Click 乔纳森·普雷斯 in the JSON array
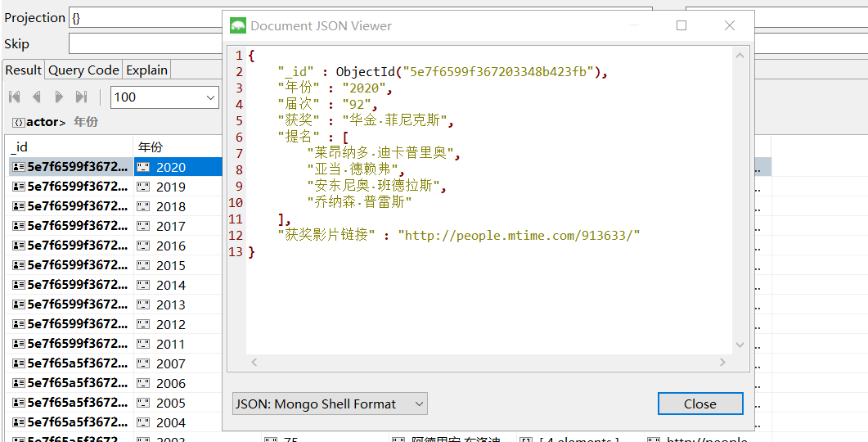Image resolution: width=868 pixels, height=442 pixels. (360, 203)
